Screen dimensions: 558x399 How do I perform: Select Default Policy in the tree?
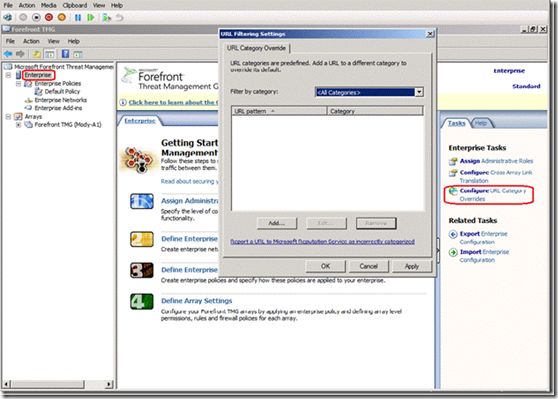[62, 91]
